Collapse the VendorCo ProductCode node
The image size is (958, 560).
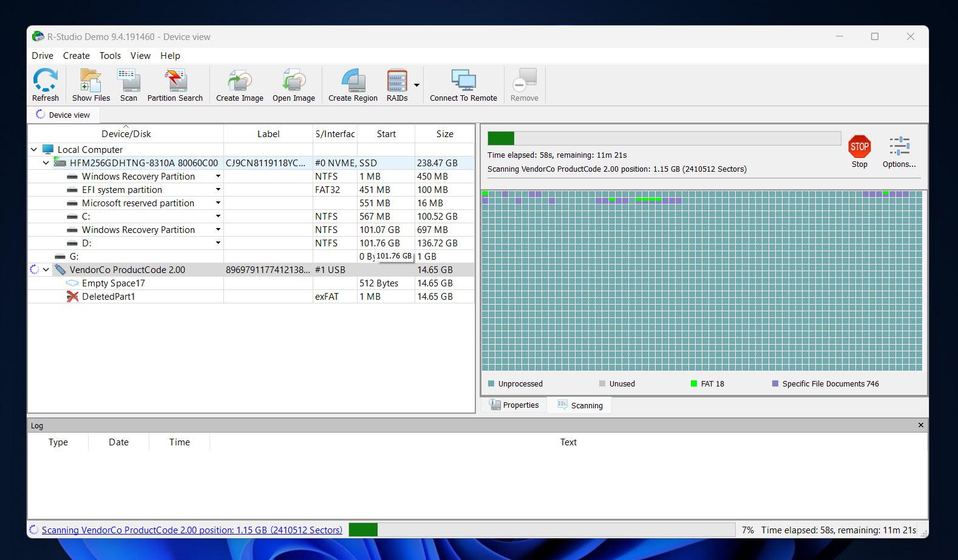tap(46, 269)
